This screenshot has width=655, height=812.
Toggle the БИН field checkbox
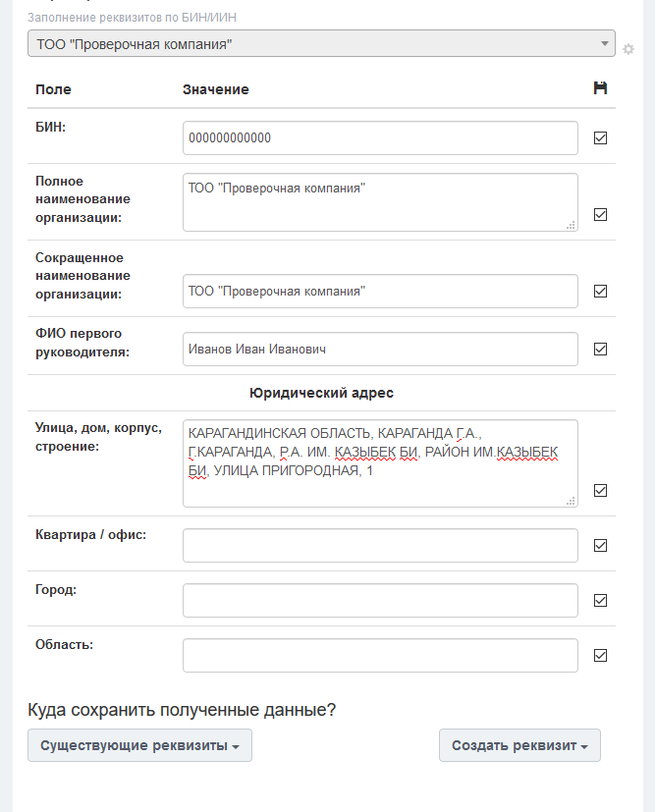pos(601,138)
